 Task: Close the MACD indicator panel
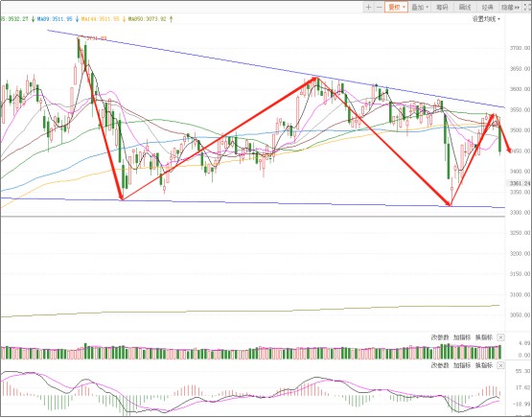[500, 365]
